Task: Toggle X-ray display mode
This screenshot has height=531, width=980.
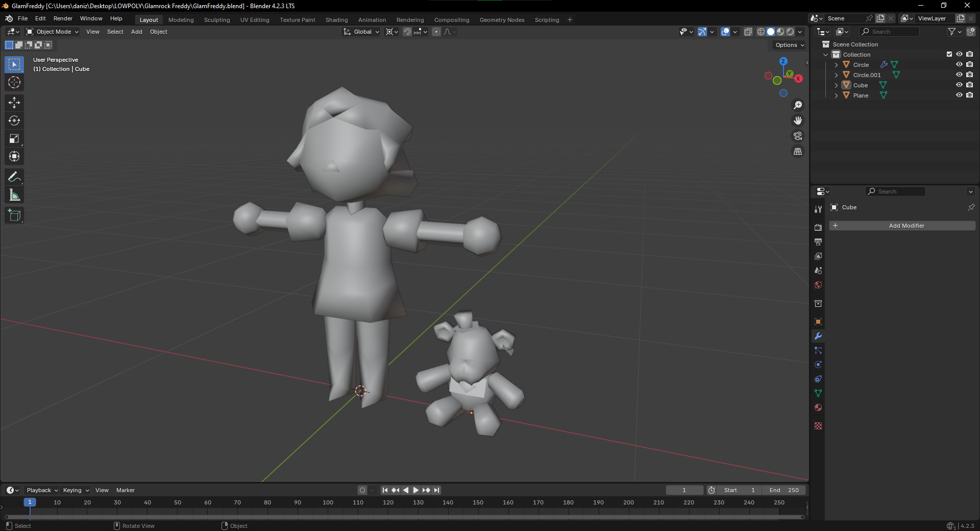Action: pos(748,32)
